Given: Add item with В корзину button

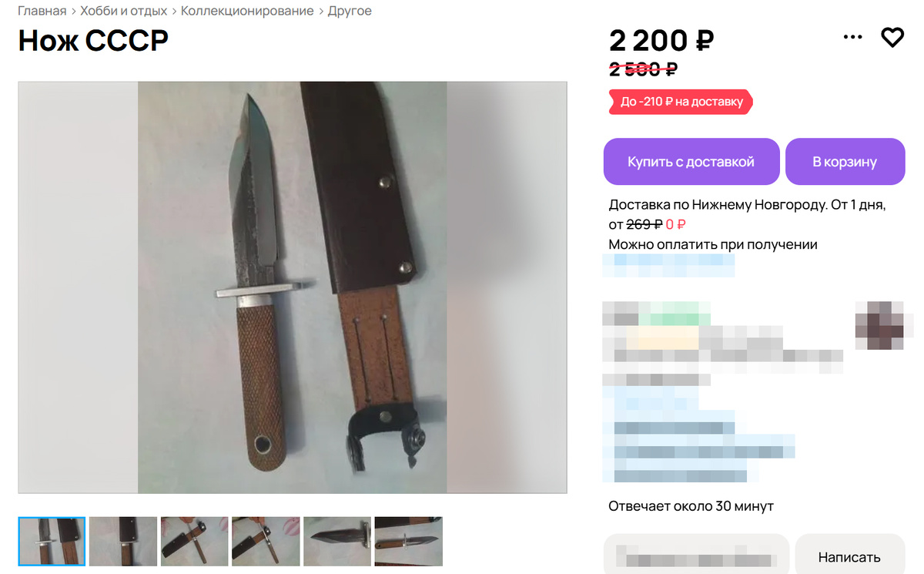Looking at the screenshot, I should point(845,162).
